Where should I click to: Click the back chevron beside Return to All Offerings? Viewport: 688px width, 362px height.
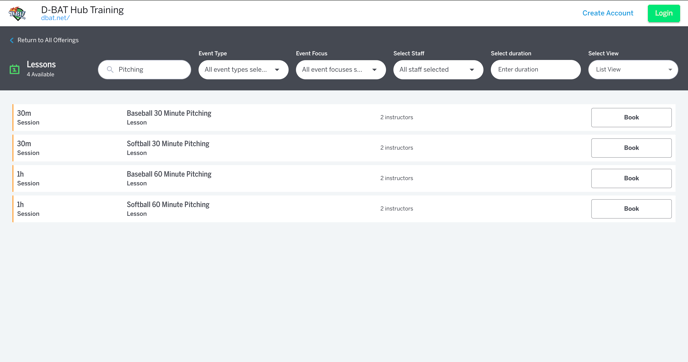click(11, 40)
